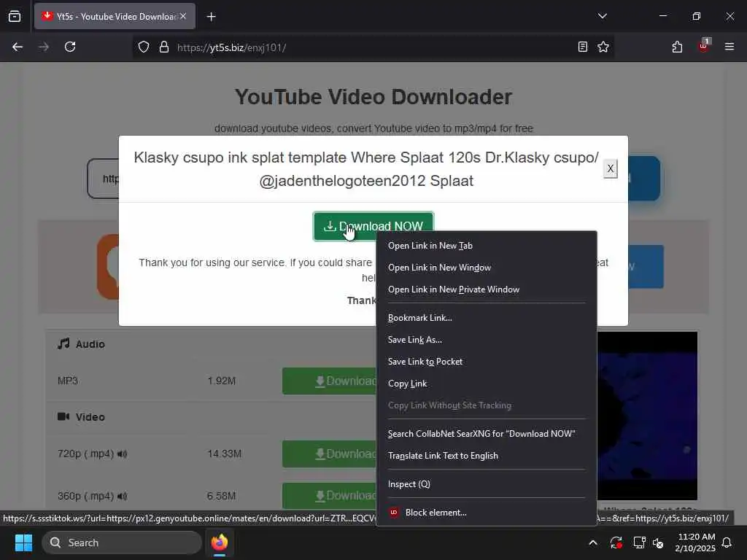Click the 360p mp4 Download button

click(x=329, y=496)
